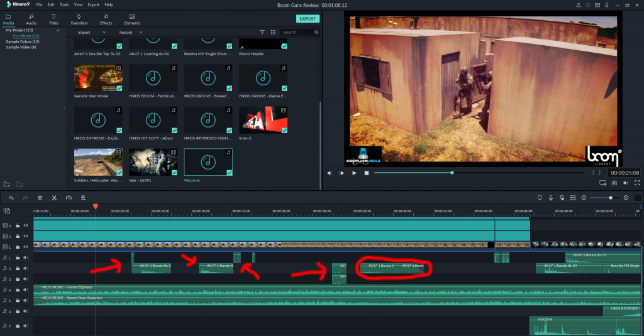Viewport: 644px width, 336px height.
Task: Lock video track 3
Action: pos(18,225)
